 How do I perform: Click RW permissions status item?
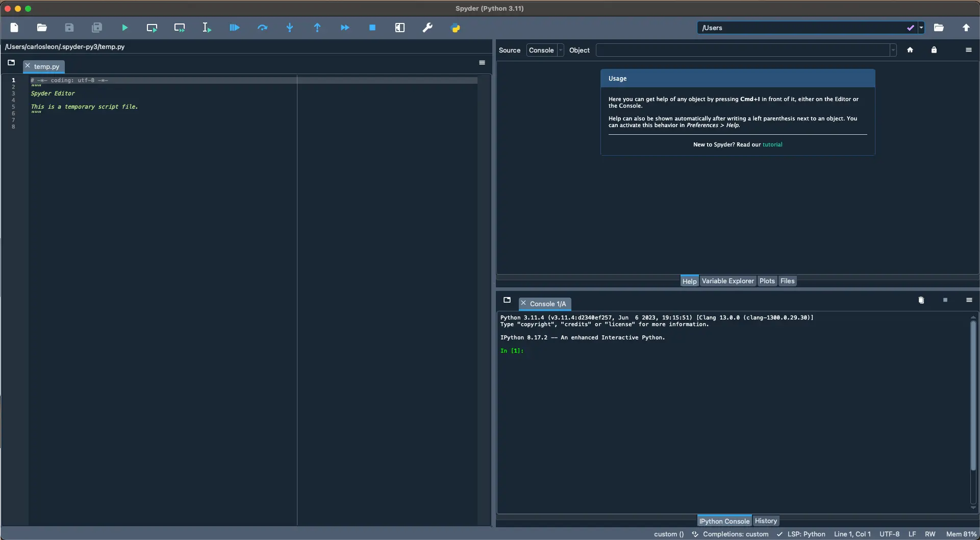click(x=930, y=534)
